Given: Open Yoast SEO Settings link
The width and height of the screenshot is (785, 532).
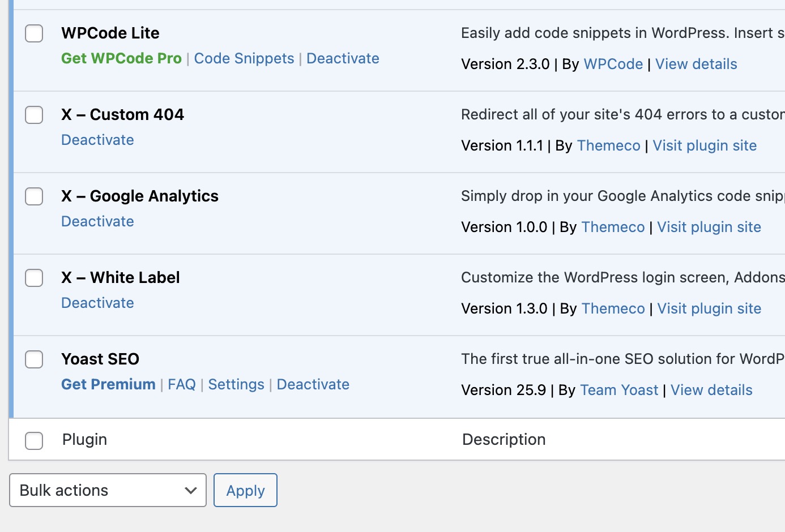Looking at the screenshot, I should [236, 384].
